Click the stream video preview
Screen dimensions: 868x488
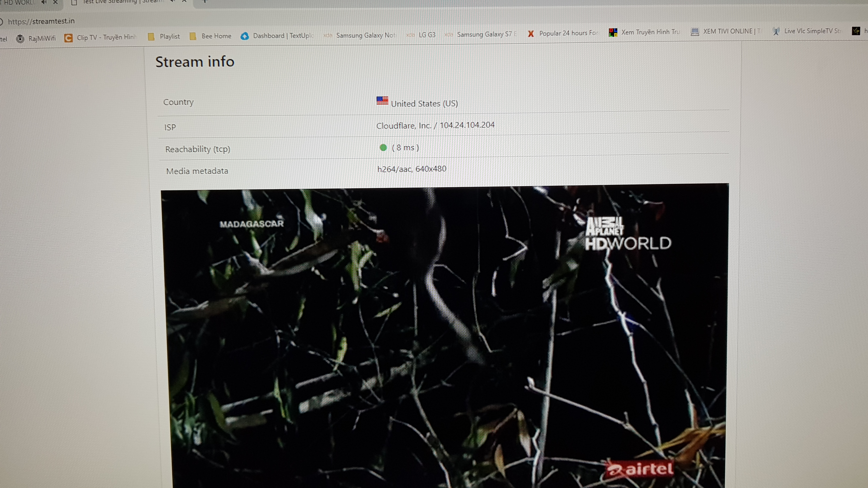tap(445, 337)
